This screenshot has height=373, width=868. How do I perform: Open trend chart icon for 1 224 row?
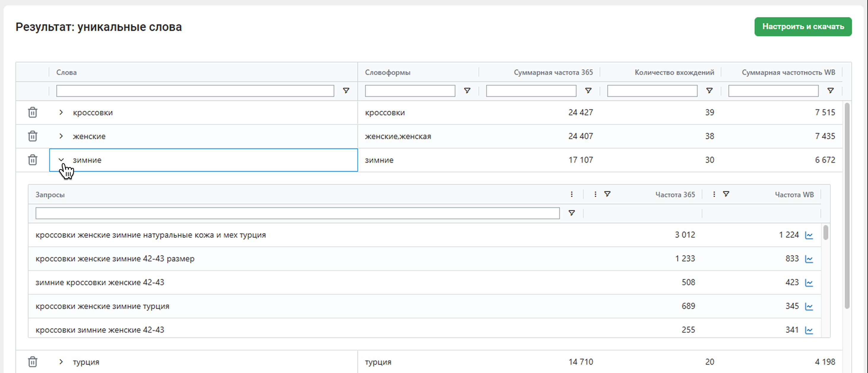click(809, 235)
